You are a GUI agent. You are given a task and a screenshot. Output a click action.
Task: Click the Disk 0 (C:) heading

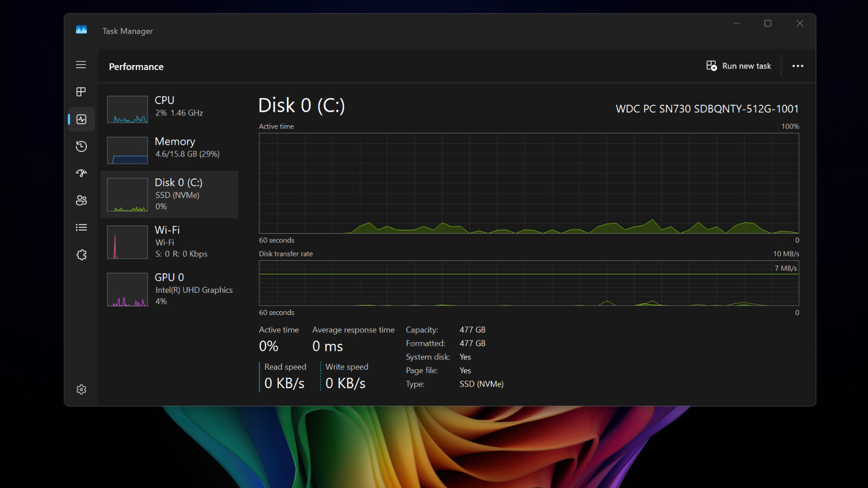point(302,105)
